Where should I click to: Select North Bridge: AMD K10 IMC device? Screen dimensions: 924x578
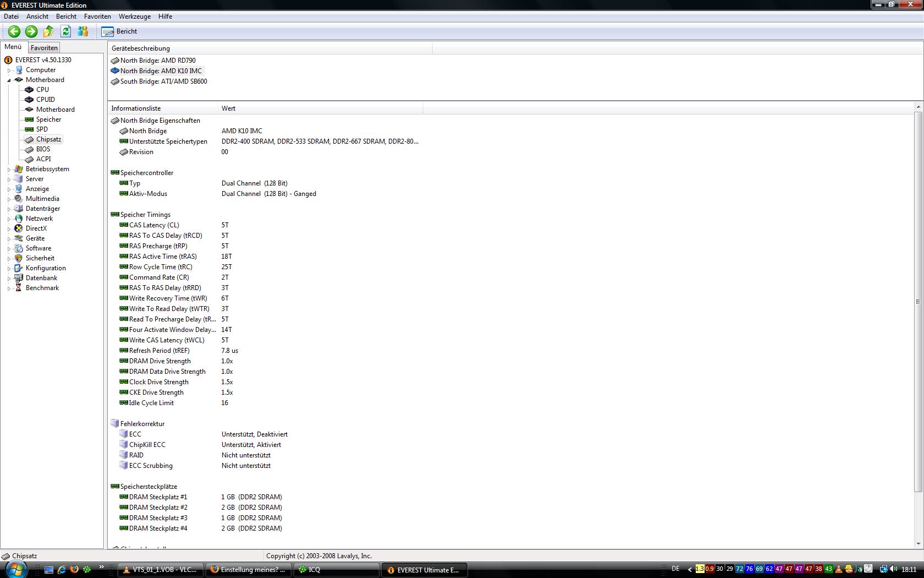157,71
